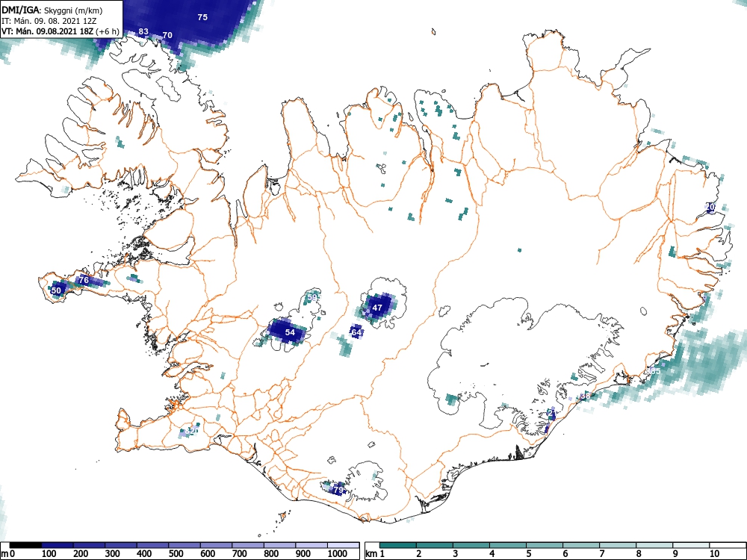747x560 pixels.
Task: Click the "km" unit label on the kilometre scale
Action: 371,553
